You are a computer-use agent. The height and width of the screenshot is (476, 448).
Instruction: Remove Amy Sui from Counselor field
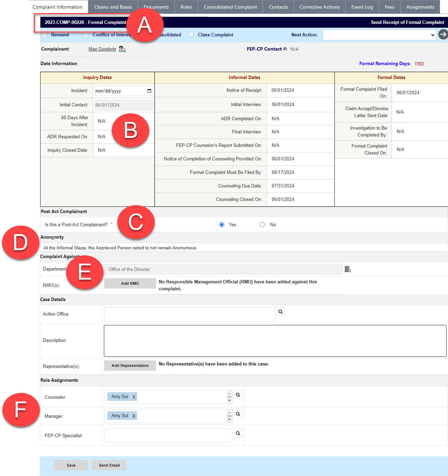pyautogui.click(x=134, y=397)
